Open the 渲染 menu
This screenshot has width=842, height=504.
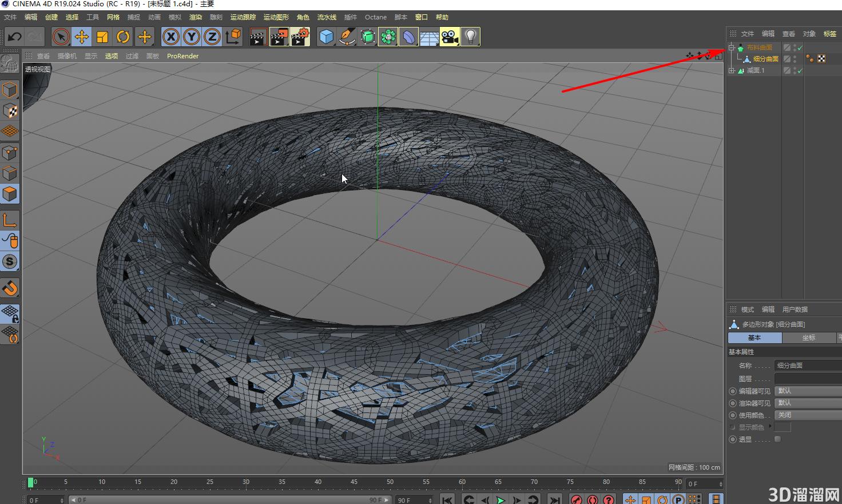coord(196,17)
